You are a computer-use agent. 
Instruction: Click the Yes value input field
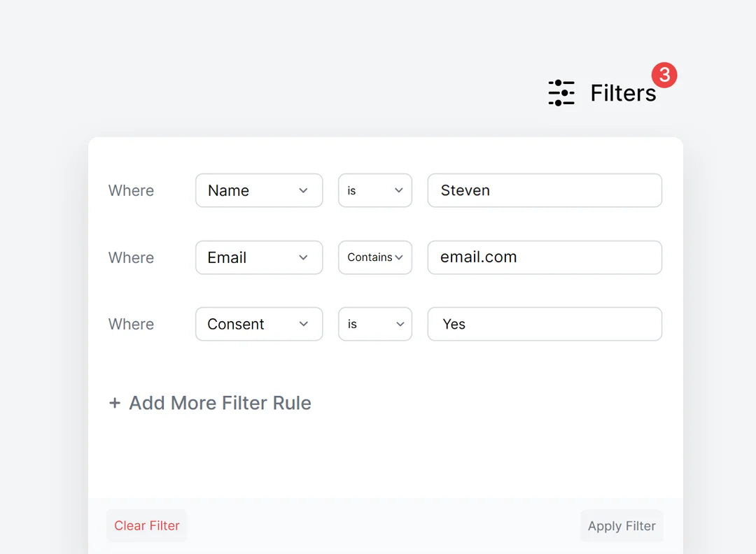tap(545, 324)
